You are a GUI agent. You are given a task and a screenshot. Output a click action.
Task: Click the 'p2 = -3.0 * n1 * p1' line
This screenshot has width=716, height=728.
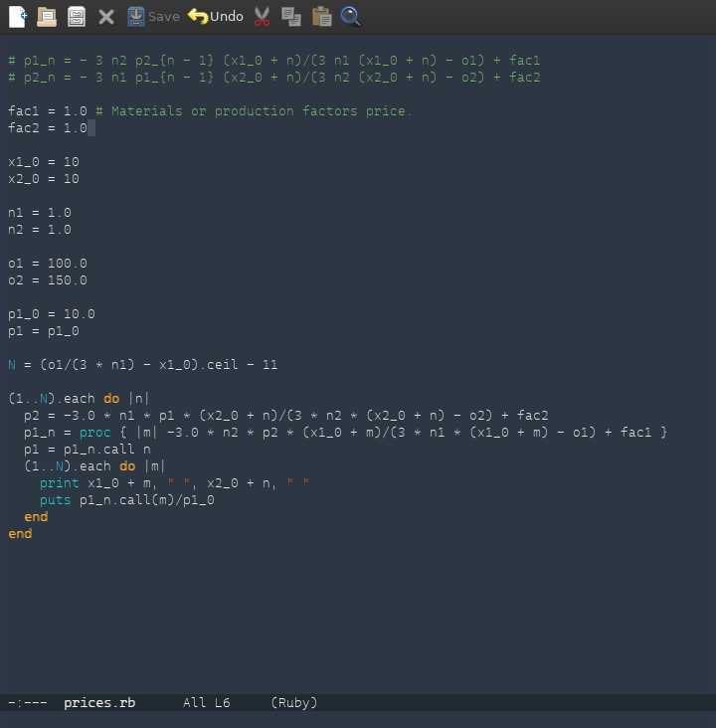coord(286,416)
